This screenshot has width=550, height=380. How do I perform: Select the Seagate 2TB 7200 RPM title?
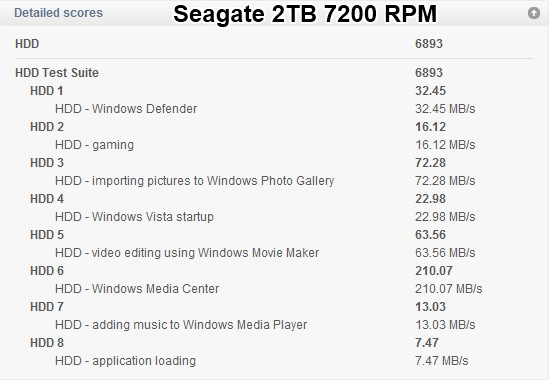point(305,14)
